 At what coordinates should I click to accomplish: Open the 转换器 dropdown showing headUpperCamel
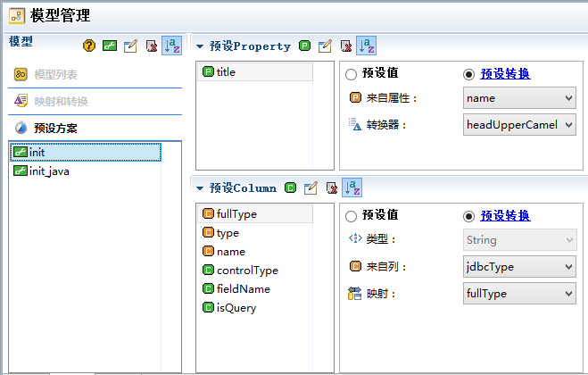click(519, 125)
